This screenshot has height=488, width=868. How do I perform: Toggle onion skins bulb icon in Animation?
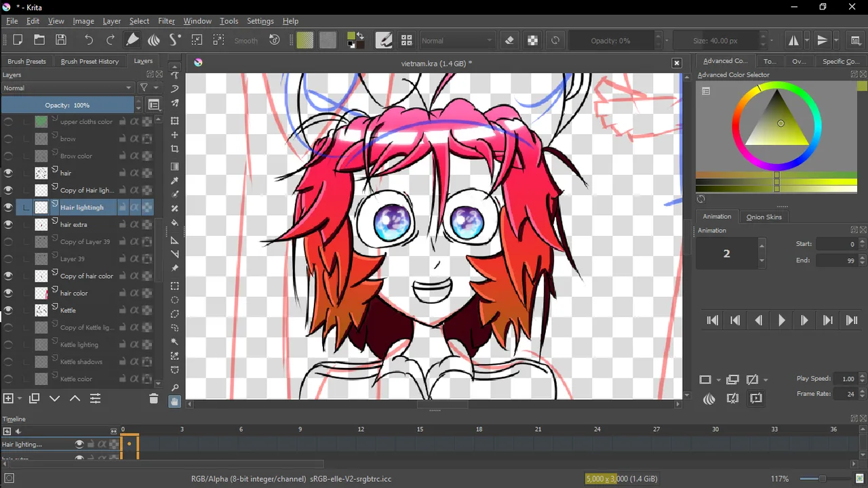[x=709, y=399]
